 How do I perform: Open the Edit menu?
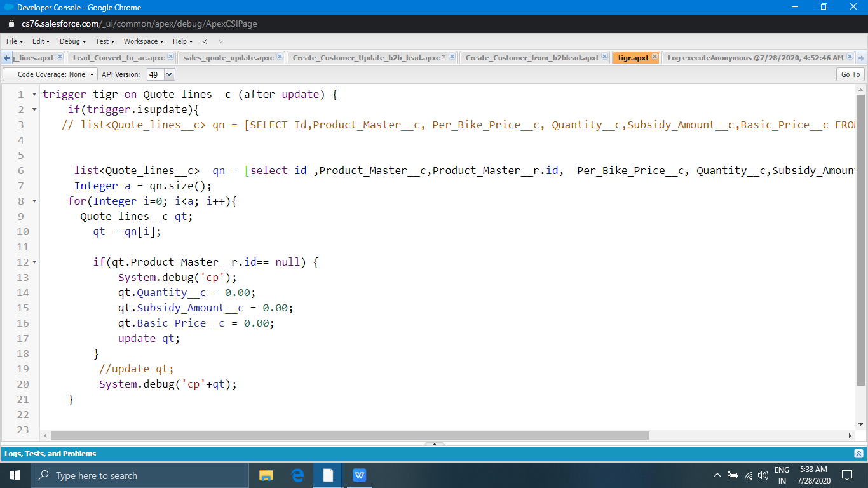[x=41, y=41]
